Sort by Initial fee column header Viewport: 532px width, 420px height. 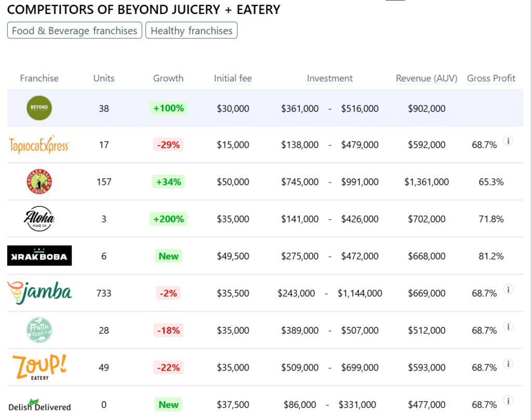coord(233,78)
